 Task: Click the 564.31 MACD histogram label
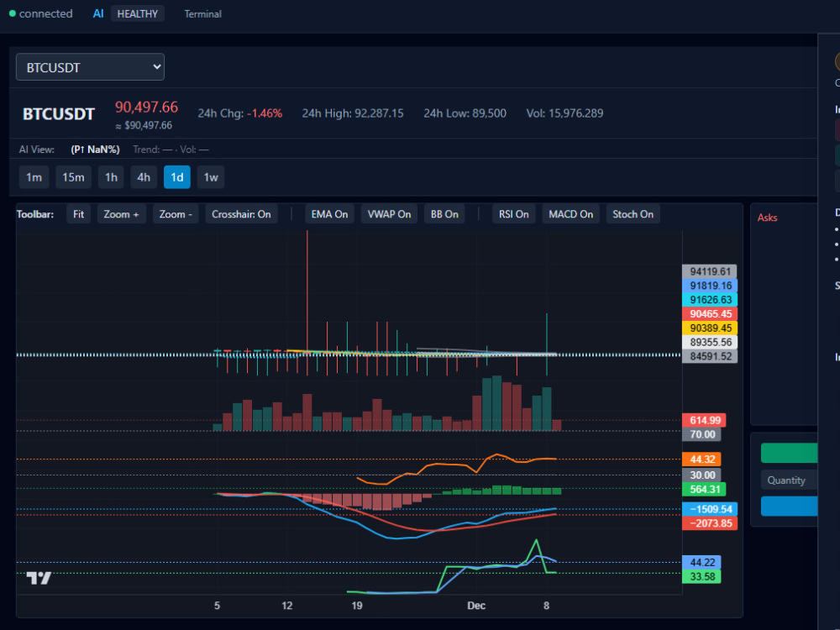pos(705,489)
